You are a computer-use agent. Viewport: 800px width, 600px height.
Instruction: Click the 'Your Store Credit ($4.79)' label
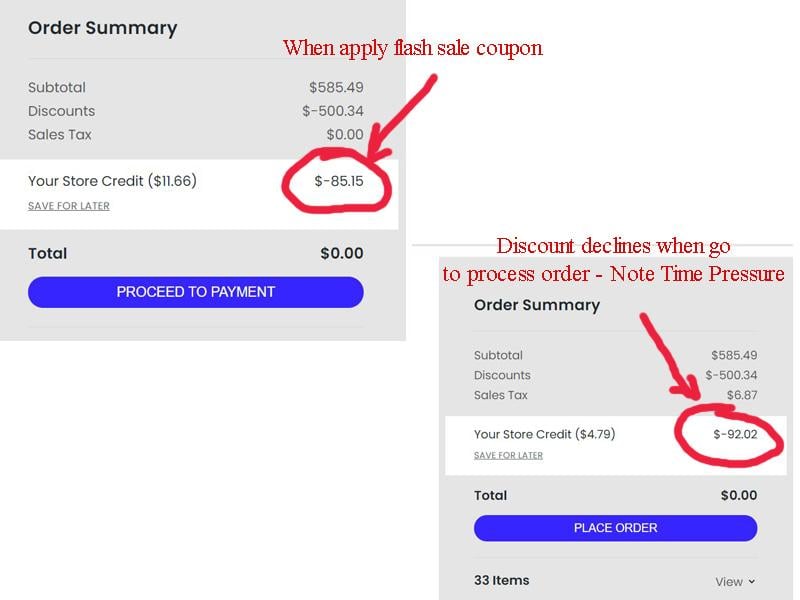[544, 434]
